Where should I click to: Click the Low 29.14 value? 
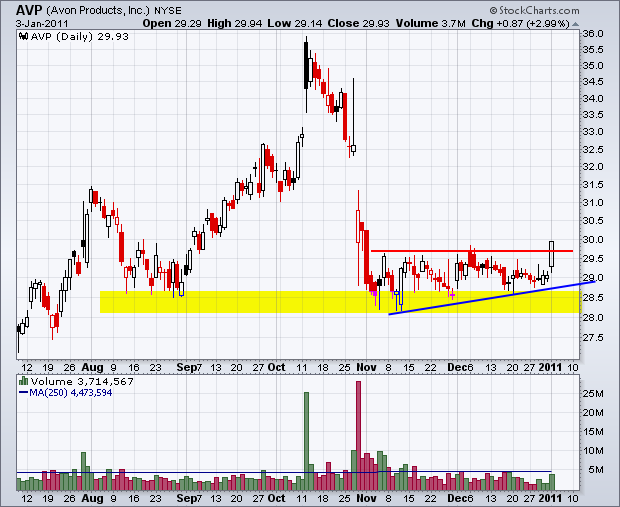[x=295, y=24]
